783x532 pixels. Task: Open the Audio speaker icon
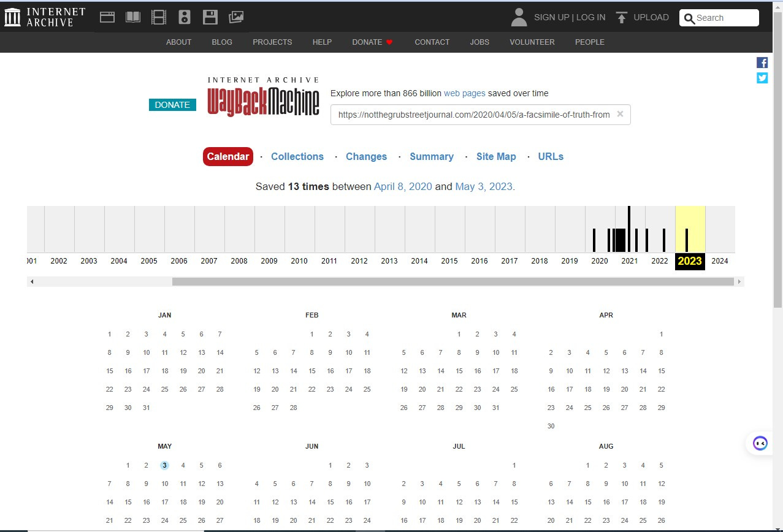[185, 18]
